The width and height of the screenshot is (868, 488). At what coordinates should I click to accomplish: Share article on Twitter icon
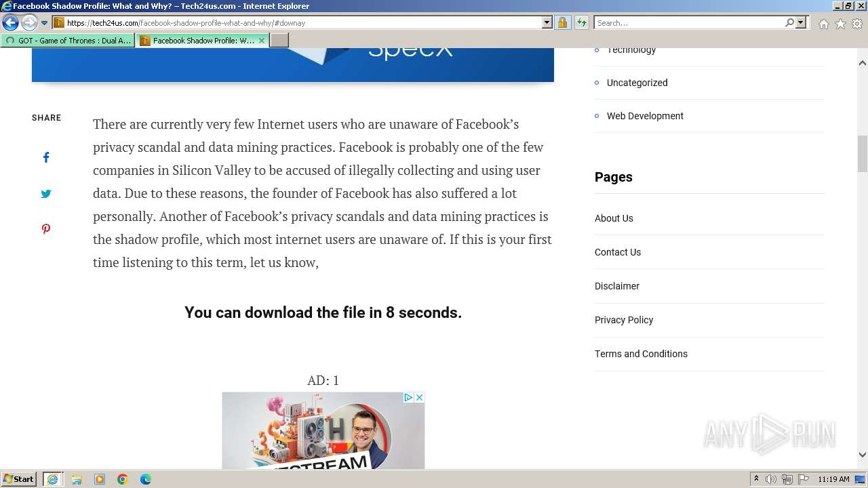(46, 193)
